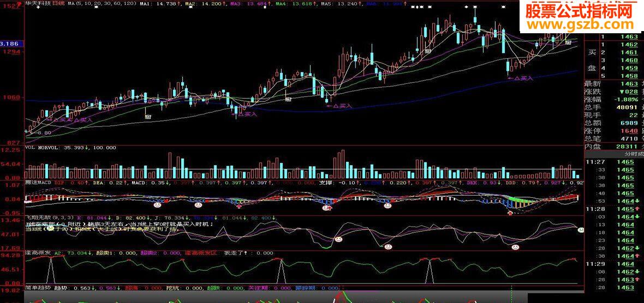Click the 逢高派发 indicator title

click(x=38, y=253)
